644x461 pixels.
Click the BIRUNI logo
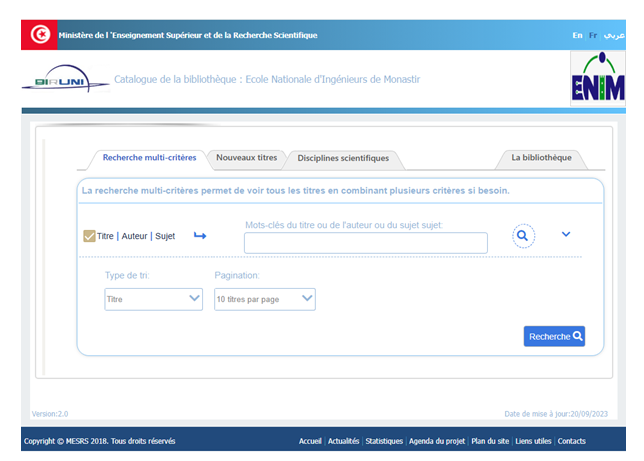pyautogui.click(x=64, y=79)
